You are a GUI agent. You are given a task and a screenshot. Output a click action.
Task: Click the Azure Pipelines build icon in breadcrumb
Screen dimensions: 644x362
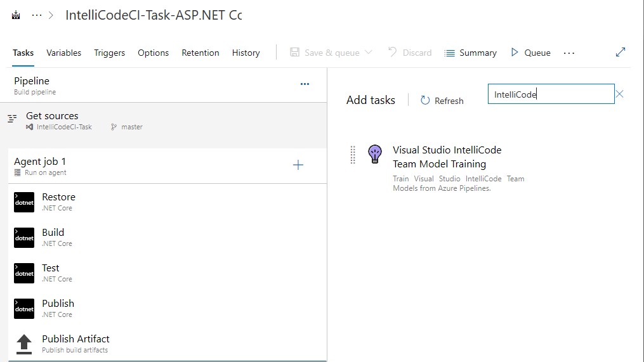16,15
